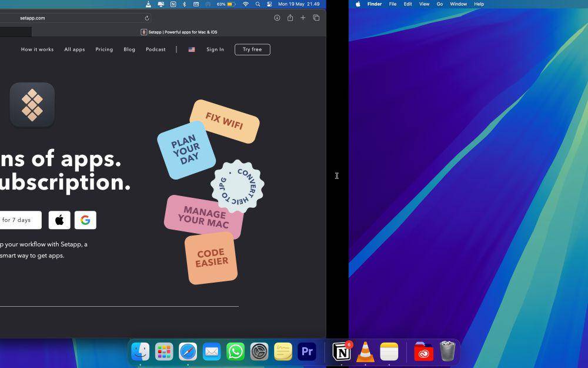
Task: Launch Adobe Premiere Pro from the Dock
Action: point(307,352)
